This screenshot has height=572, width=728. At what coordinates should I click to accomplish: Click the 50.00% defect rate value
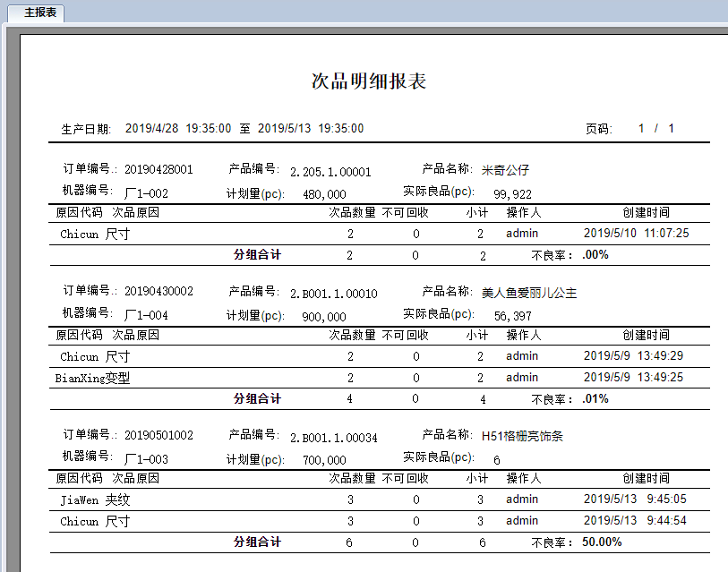click(x=601, y=542)
